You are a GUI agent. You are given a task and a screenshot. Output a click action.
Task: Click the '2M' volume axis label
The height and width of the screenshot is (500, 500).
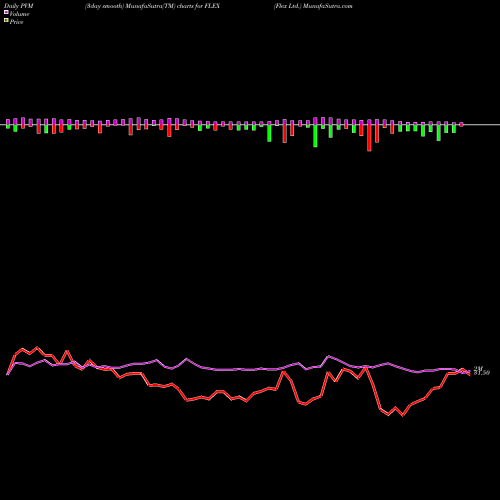pos(478,368)
